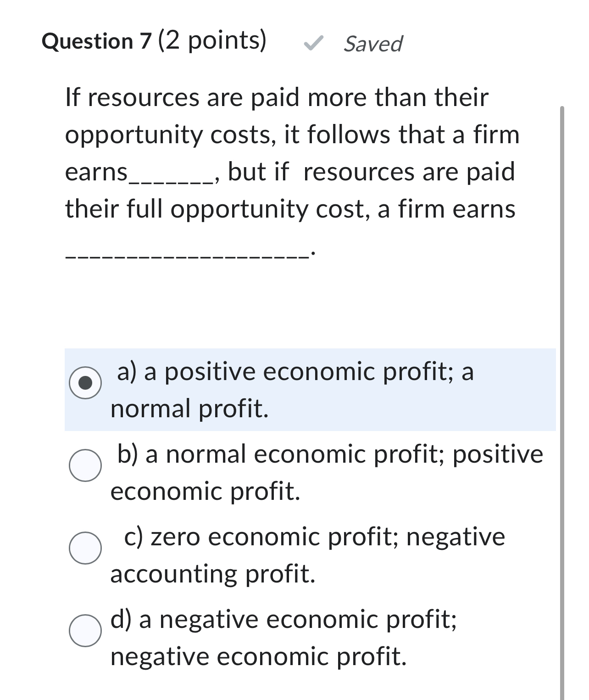The height and width of the screenshot is (700, 589).
Task: Click the Question 7 heading
Action: pyautogui.click(x=97, y=41)
